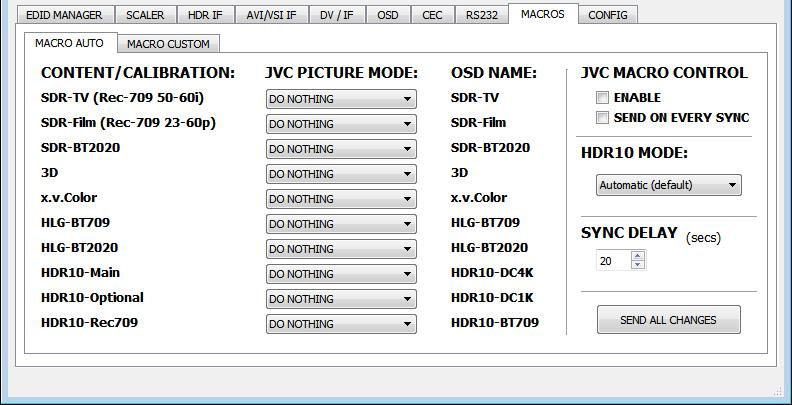Viewport: 792px width, 405px height.
Task: Open the 3D picture mode dropdown
Action: click(341, 174)
